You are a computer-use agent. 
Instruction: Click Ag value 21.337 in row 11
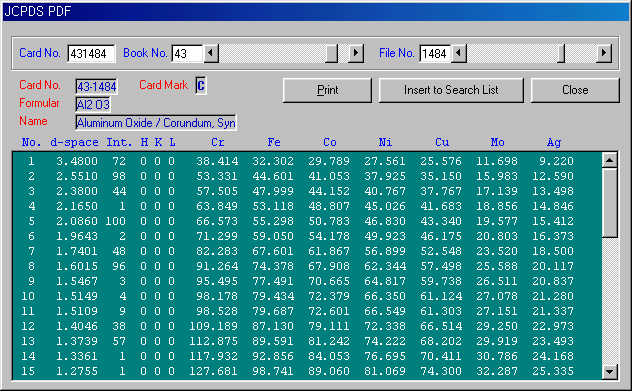click(553, 311)
